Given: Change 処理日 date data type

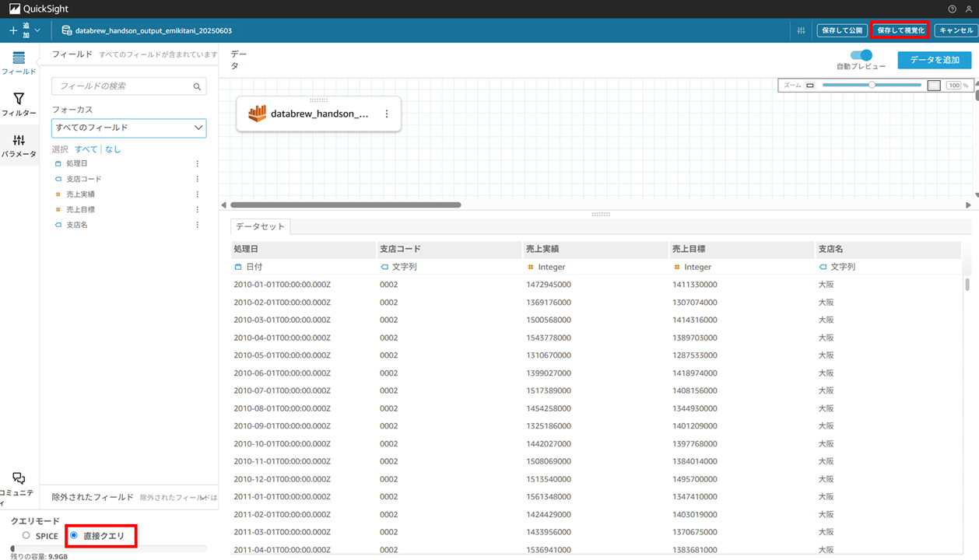Looking at the screenshot, I should click(249, 267).
